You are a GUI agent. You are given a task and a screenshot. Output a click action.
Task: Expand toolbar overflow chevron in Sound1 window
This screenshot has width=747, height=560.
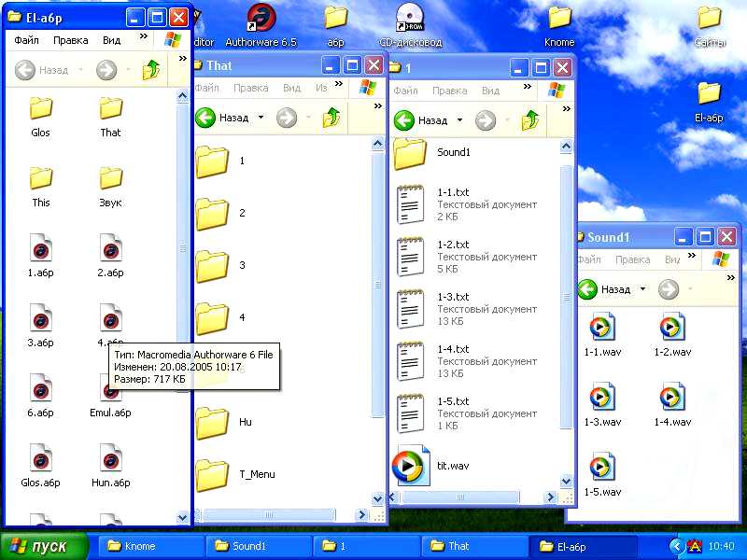click(x=729, y=278)
